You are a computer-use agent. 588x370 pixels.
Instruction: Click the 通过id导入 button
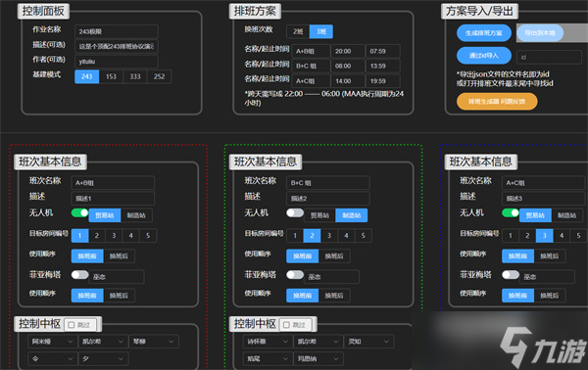pos(484,56)
